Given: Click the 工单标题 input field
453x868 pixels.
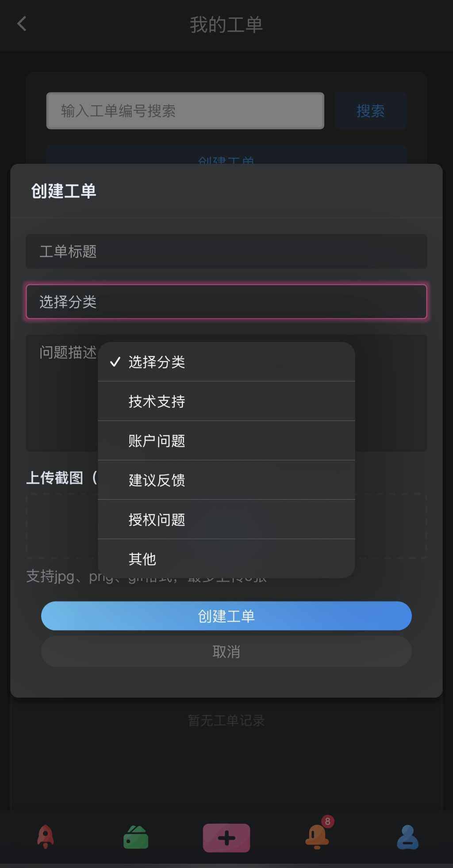Looking at the screenshot, I should [x=226, y=251].
